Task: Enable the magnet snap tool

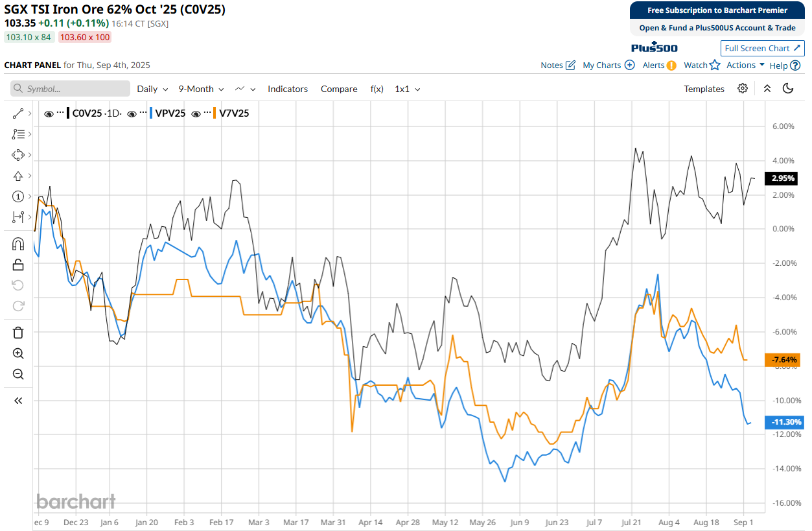Action: coord(18,244)
